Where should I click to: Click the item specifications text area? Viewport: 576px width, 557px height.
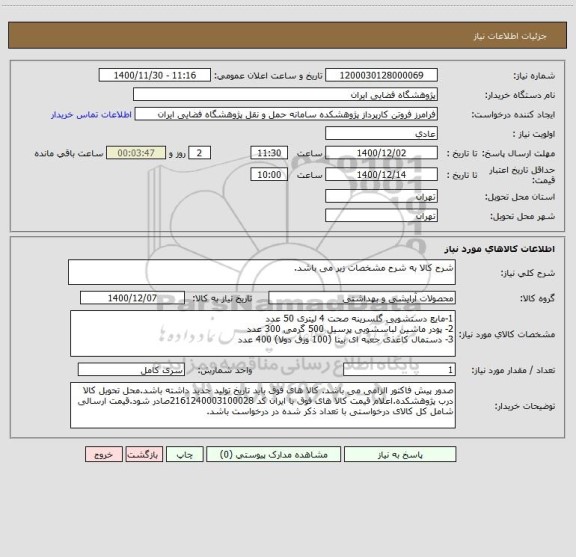pyautogui.click(x=263, y=334)
